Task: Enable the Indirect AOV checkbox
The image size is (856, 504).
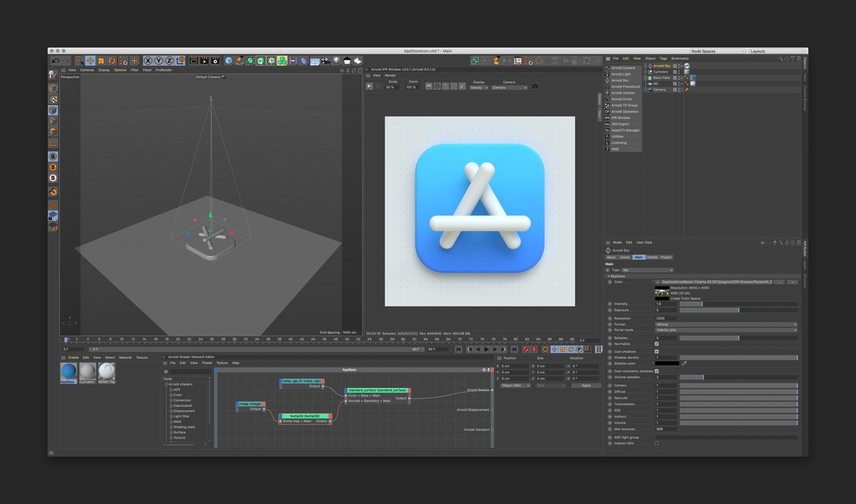Action: point(657,443)
